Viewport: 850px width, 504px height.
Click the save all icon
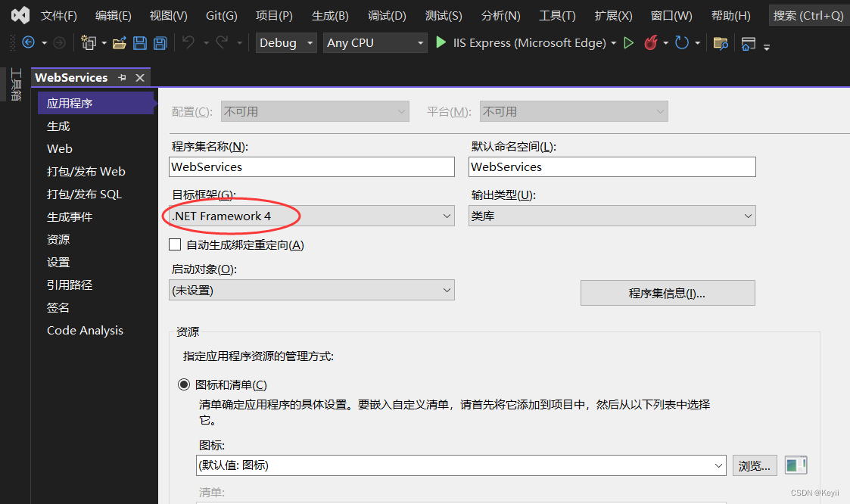[160, 43]
